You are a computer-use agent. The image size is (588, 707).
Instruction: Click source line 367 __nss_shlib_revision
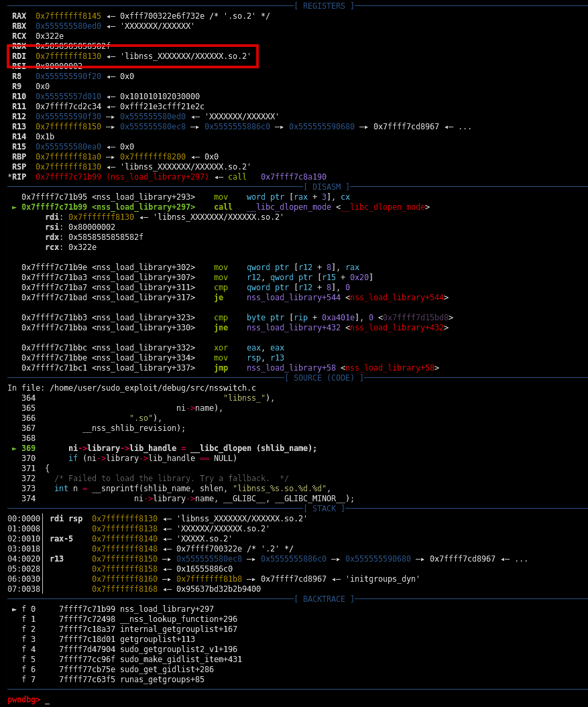coord(133,428)
